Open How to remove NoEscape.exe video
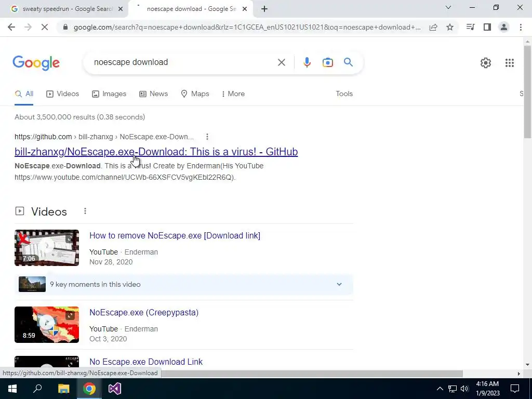This screenshot has height=399, width=532. 175,235
